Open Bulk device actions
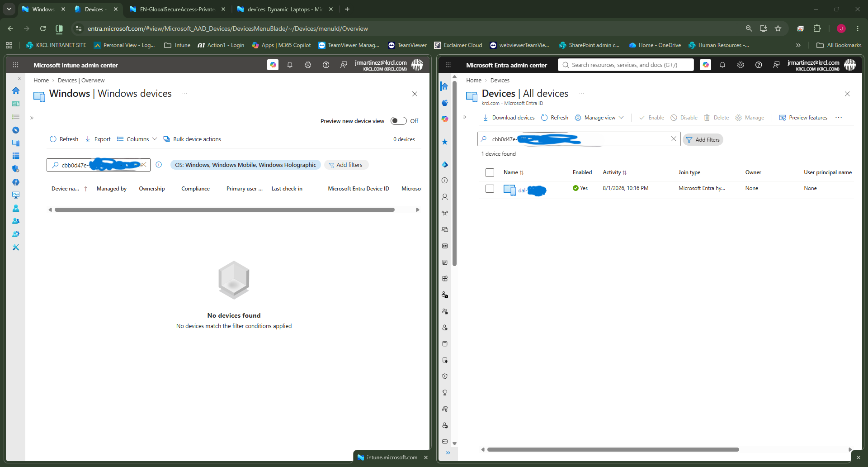Screen dimensions: 868x467 tap(192, 139)
